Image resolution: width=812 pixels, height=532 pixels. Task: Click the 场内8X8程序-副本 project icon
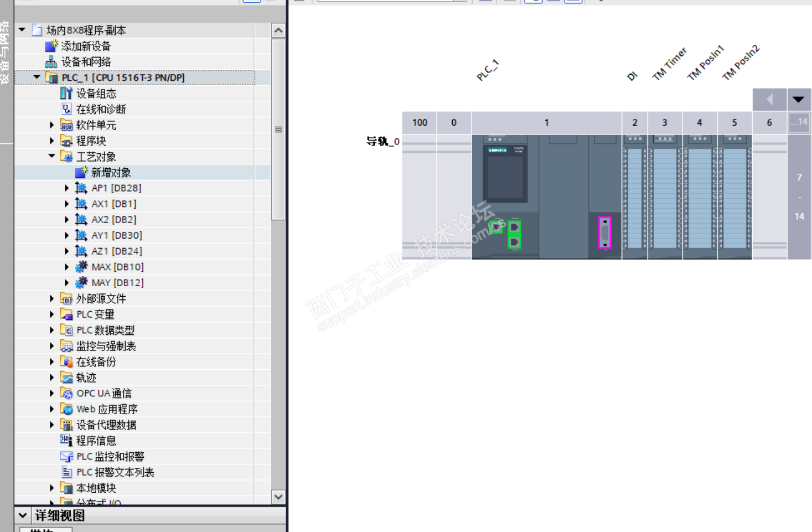click(37, 30)
